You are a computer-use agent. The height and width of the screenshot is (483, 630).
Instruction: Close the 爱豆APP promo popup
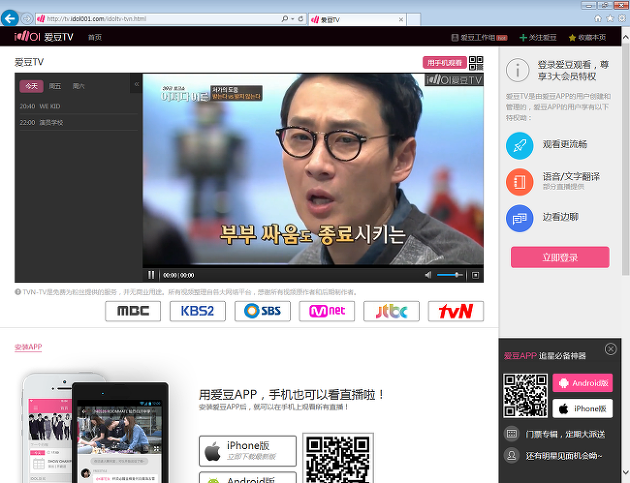pos(611,349)
